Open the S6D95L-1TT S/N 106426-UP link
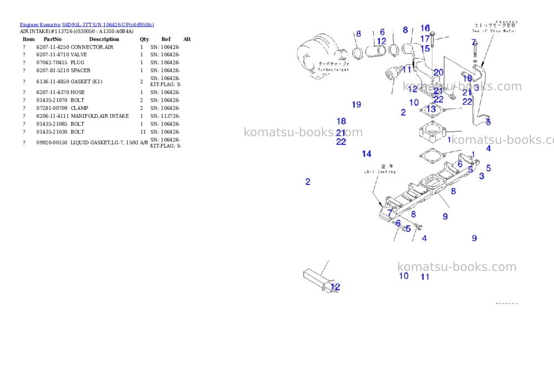Image resolution: width=554 pixels, height=392 pixels. [x=108, y=25]
